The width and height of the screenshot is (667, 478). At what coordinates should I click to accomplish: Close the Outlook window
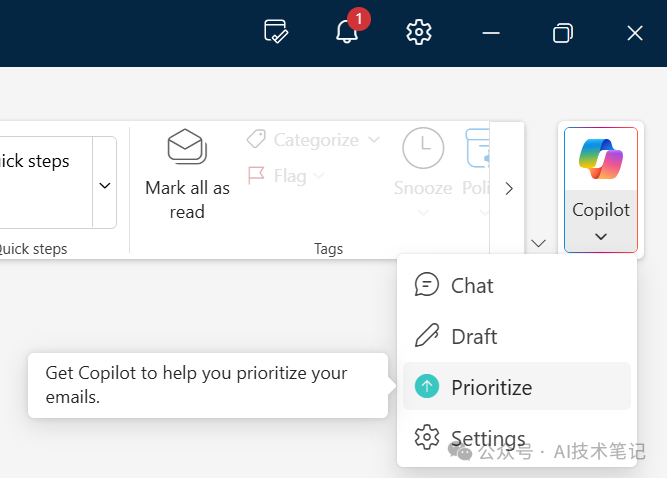pyautogui.click(x=635, y=33)
